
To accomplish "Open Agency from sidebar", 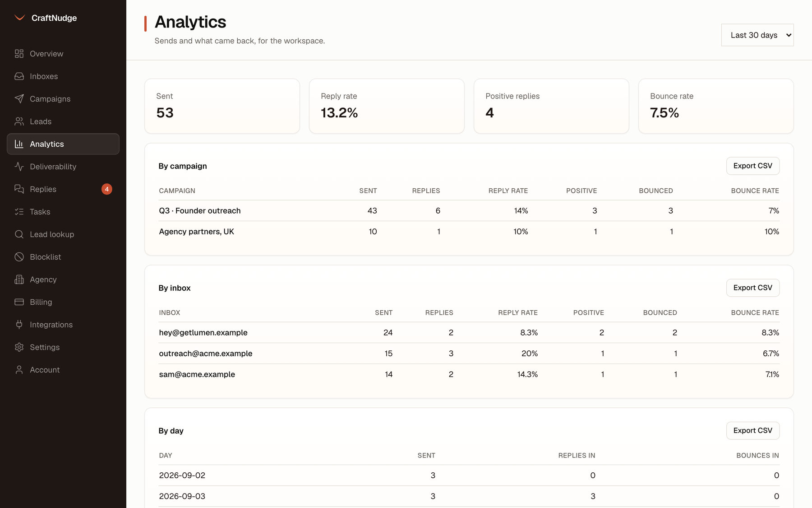I will pyautogui.click(x=63, y=280).
